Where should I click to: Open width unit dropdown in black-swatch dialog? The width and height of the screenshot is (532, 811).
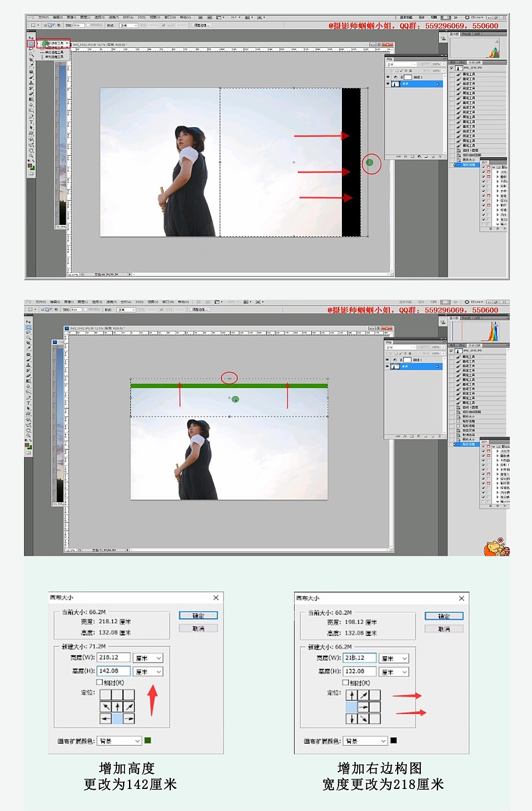click(x=394, y=658)
